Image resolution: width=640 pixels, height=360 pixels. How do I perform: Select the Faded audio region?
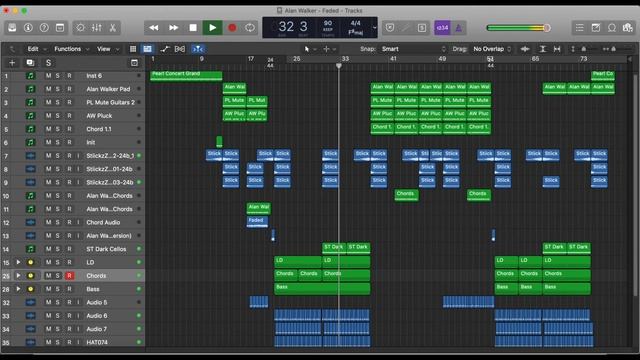pos(257,222)
